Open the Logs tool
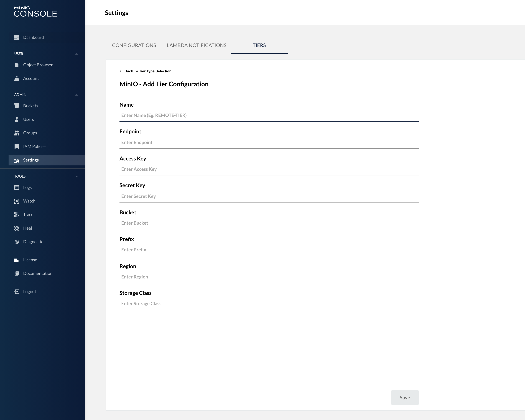This screenshot has height=420, width=525. click(x=47, y=188)
